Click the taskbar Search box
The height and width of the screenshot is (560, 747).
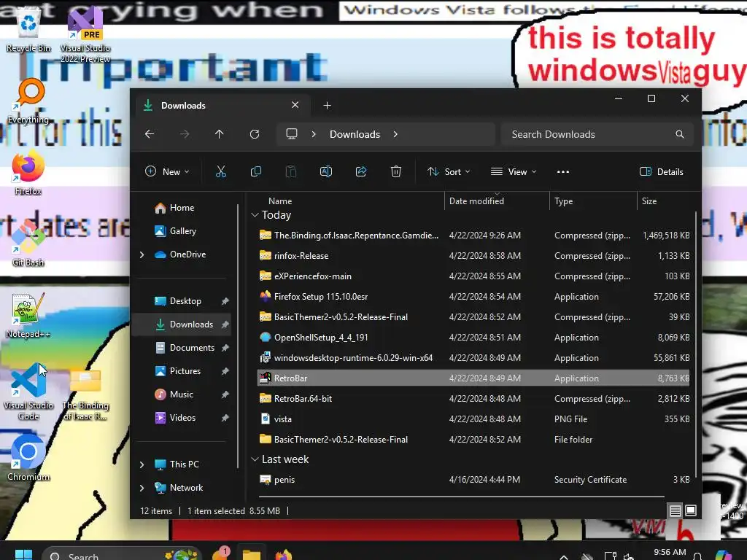click(122, 554)
